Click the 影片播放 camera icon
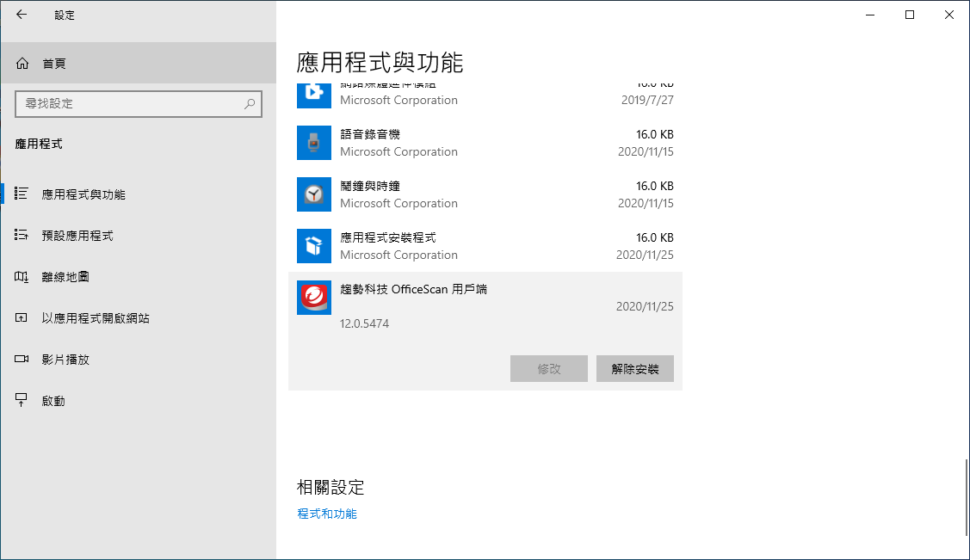The width and height of the screenshot is (970, 560). pyautogui.click(x=22, y=359)
